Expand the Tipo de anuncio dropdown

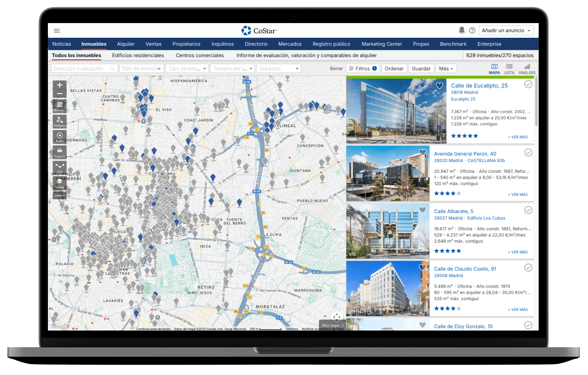tap(142, 68)
